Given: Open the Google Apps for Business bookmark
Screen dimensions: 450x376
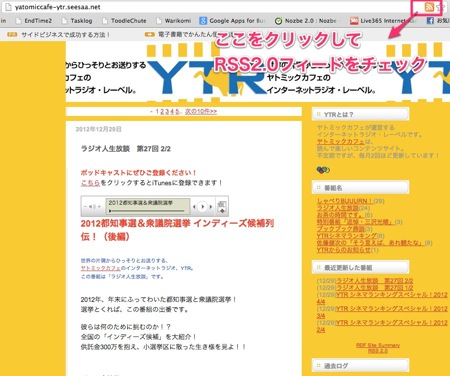Looking at the screenshot, I should point(232,21).
